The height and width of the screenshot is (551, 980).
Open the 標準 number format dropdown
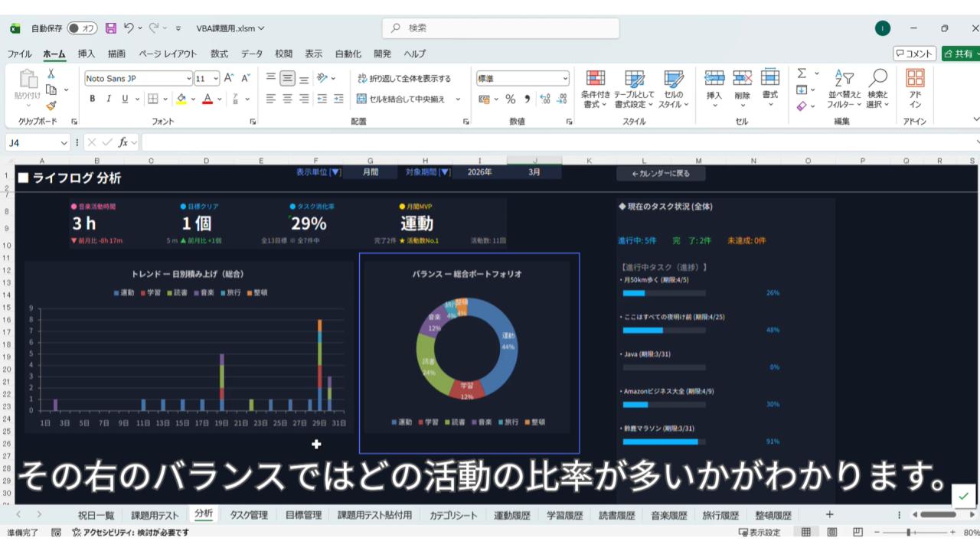(565, 78)
